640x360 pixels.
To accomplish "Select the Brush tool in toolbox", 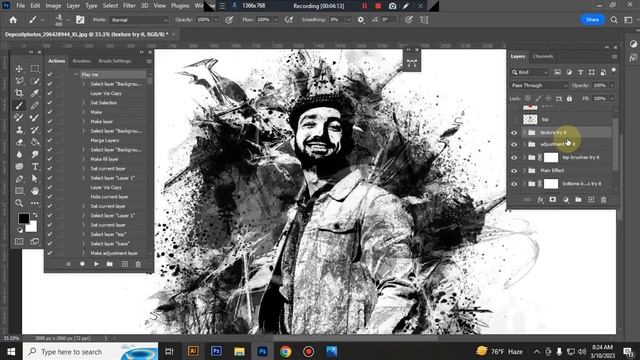I will click(x=19, y=106).
